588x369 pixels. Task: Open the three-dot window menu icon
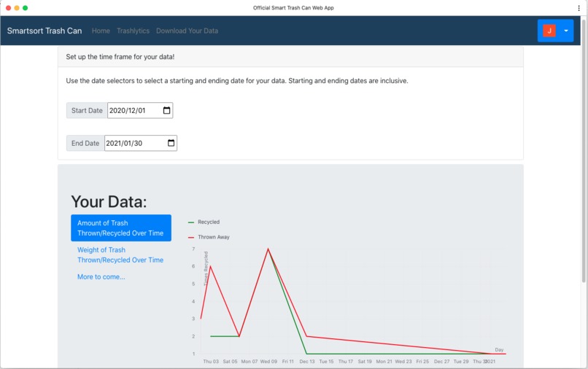(x=579, y=8)
